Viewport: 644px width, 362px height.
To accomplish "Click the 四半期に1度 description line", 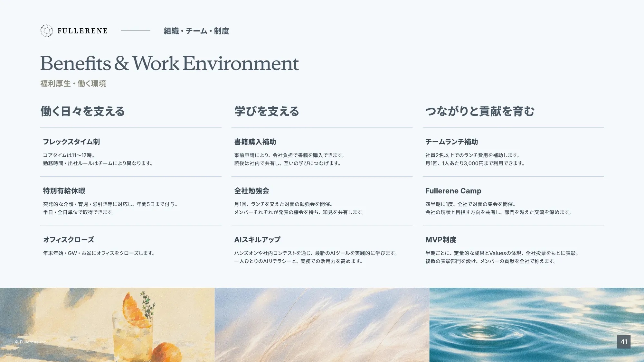I will tap(470, 204).
